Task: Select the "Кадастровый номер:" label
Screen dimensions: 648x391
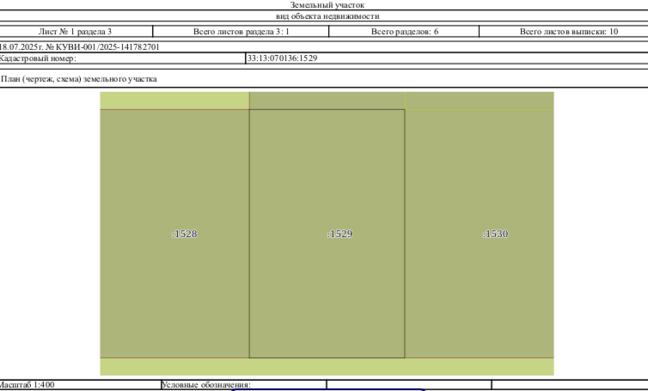Action: pos(38,58)
